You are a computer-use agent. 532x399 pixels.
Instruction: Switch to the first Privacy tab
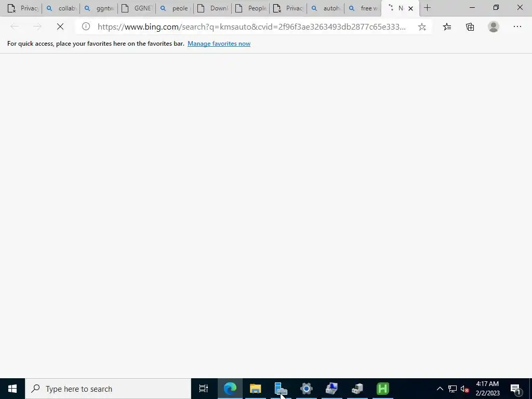pos(23,8)
